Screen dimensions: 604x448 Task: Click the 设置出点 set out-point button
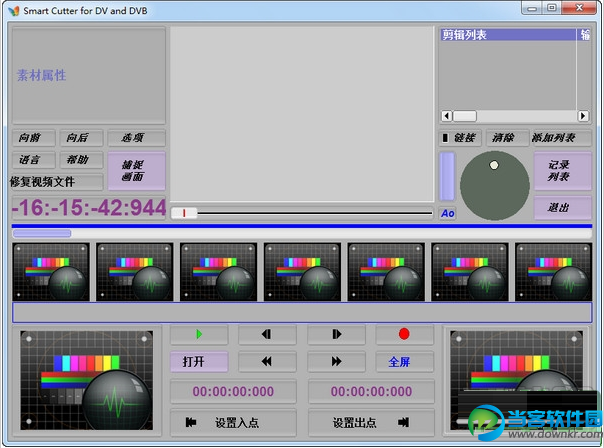[x=371, y=421]
